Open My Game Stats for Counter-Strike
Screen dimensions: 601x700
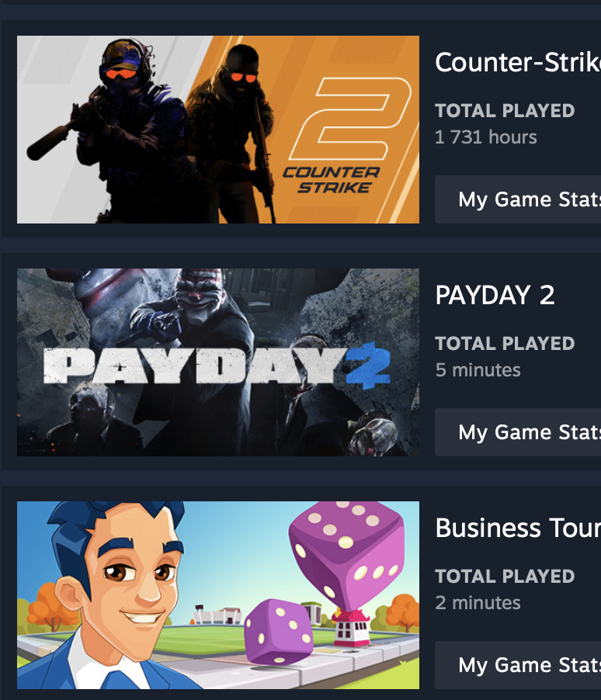coord(518,199)
